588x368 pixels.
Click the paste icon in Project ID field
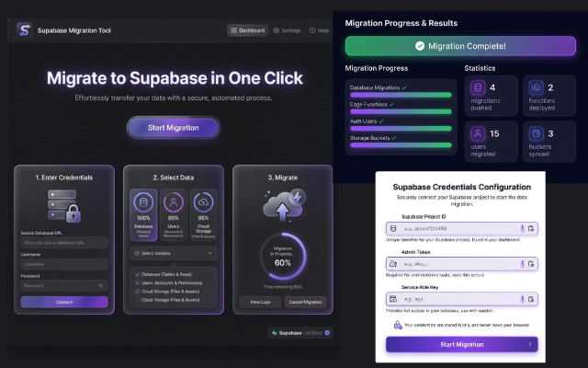[531, 228]
